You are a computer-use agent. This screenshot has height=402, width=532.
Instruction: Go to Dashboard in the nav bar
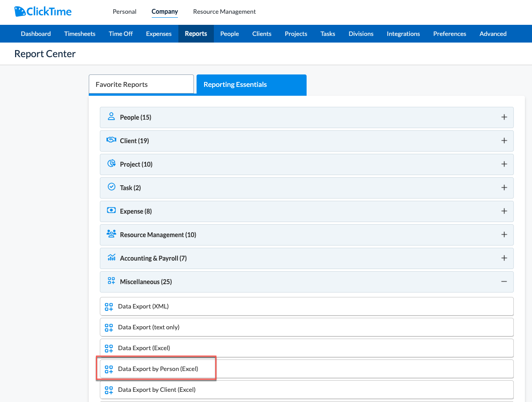(x=35, y=34)
